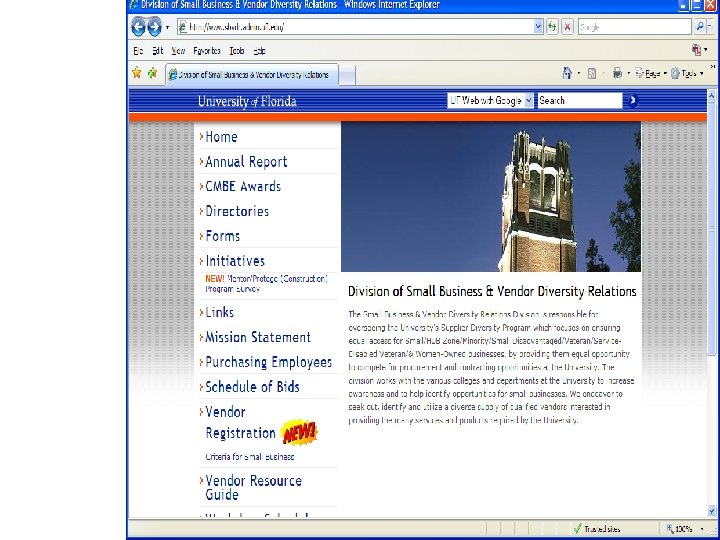720x540 pixels.
Task: Click the Add to Favorites star-plus icon
Action: tap(152, 73)
